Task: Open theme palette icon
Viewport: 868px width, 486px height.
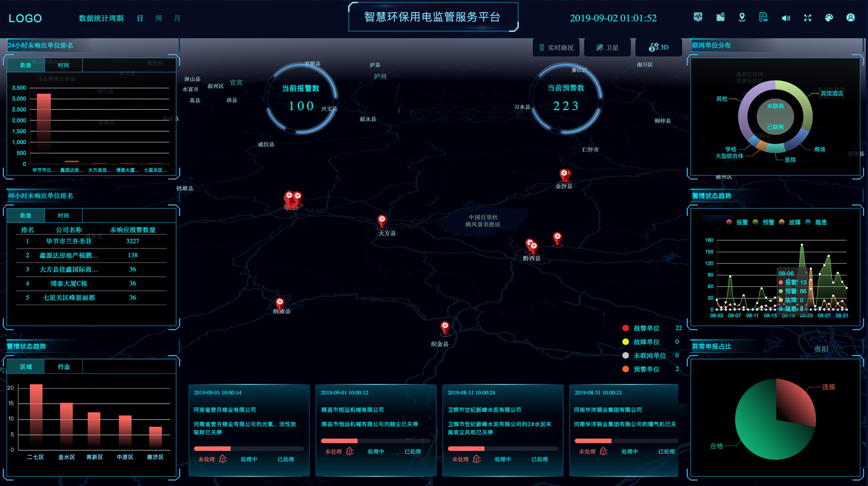Action: pyautogui.click(x=829, y=18)
